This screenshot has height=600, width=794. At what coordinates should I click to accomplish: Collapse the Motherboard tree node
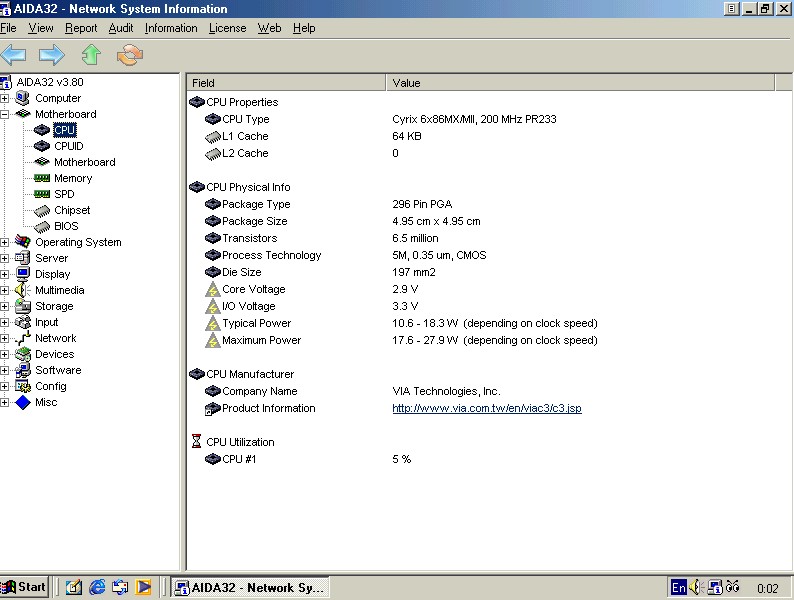(x=5, y=114)
